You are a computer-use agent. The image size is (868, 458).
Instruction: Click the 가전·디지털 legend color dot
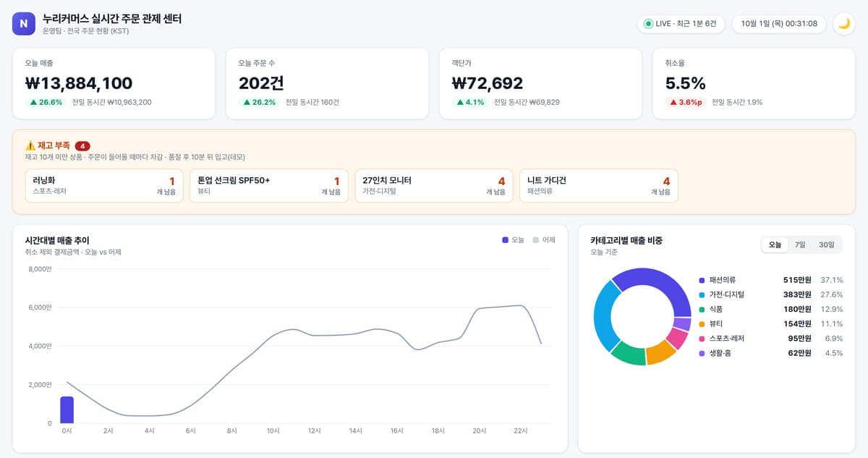tap(702, 294)
